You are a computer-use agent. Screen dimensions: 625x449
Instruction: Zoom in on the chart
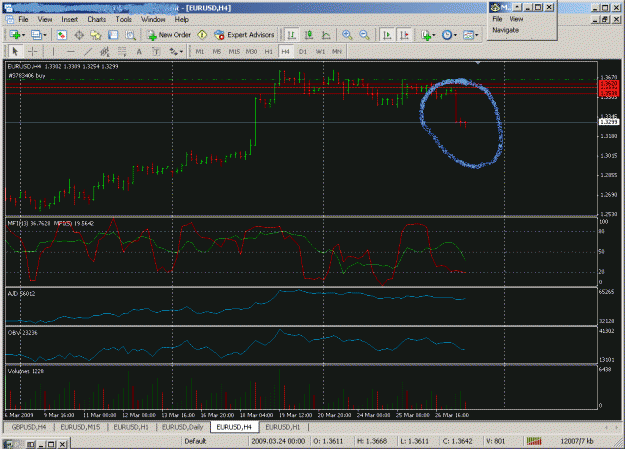point(347,35)
